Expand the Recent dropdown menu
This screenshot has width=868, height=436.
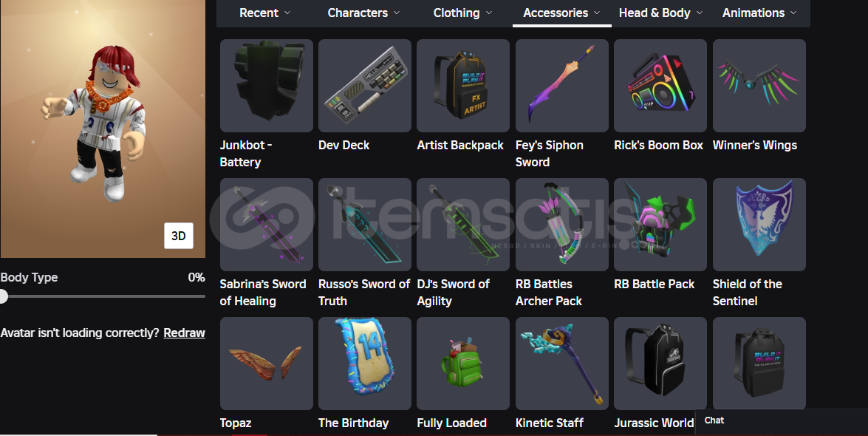pyautogui.click(x=264, y=13)
